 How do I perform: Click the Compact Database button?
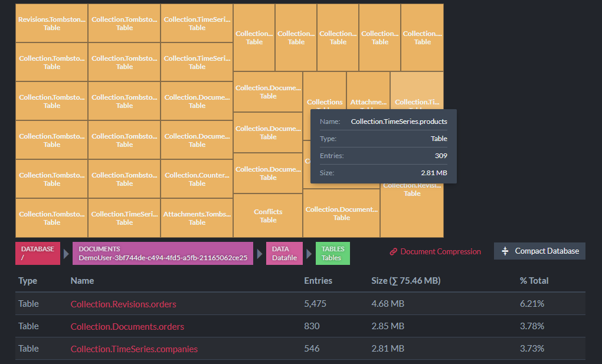[x=539, y=251]
